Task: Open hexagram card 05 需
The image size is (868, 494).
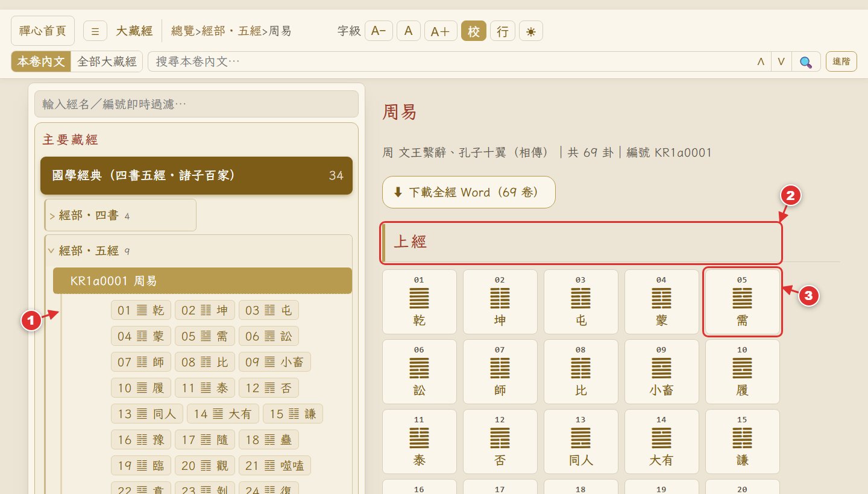Action: 743,302
